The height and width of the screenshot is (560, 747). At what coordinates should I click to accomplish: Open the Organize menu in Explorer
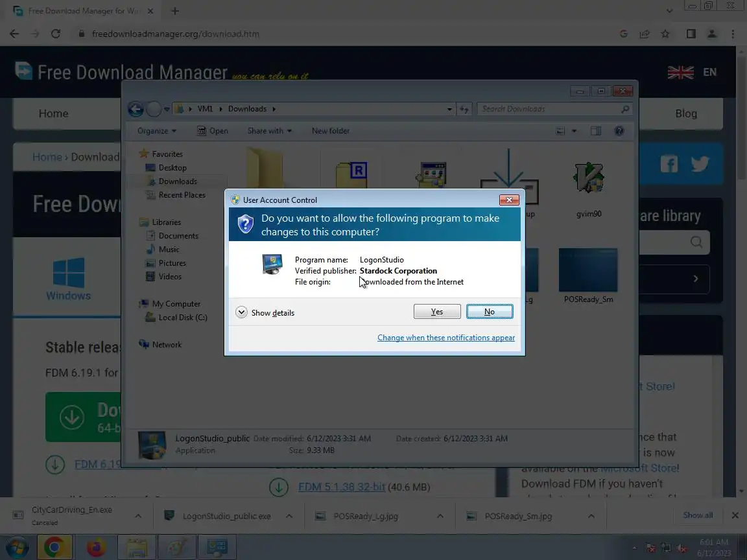click(x=157, y=131)
